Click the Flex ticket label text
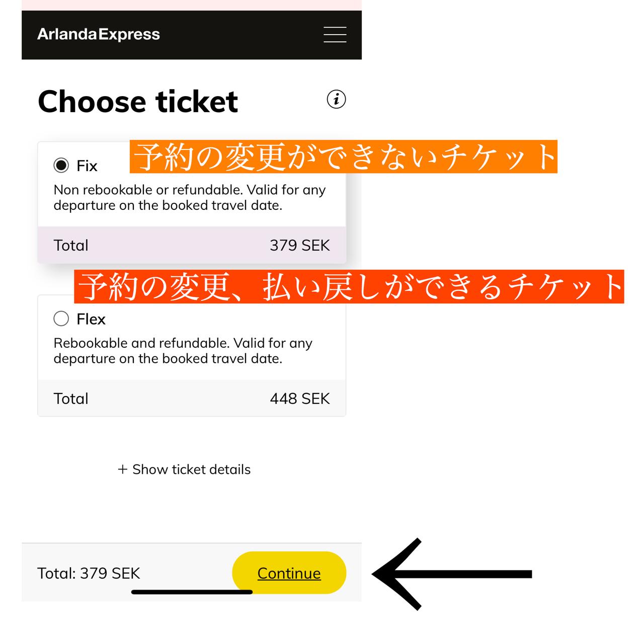 pyautogui.click(x=91, y=319)
